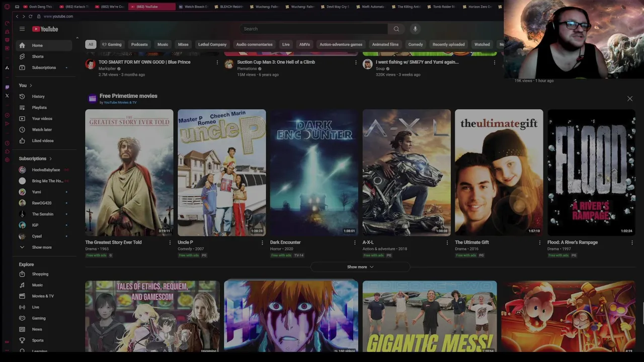
Task: Select the Lethal Company filter chip
Action: (212, 44)
